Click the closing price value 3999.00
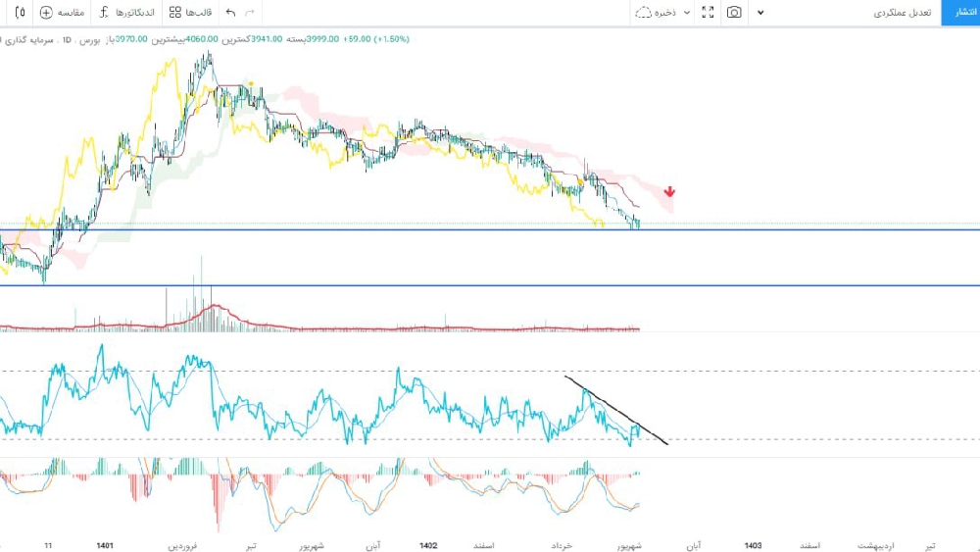The height and width of the screenshot is (552, 980). point(322,39)
